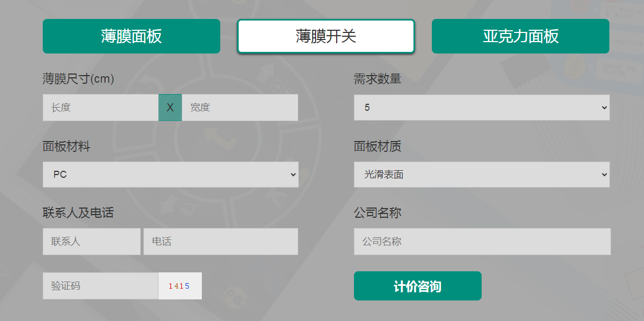Select the 薄膜开关 tab
This screenshot has width=644, height=321.
coord(326,36)
